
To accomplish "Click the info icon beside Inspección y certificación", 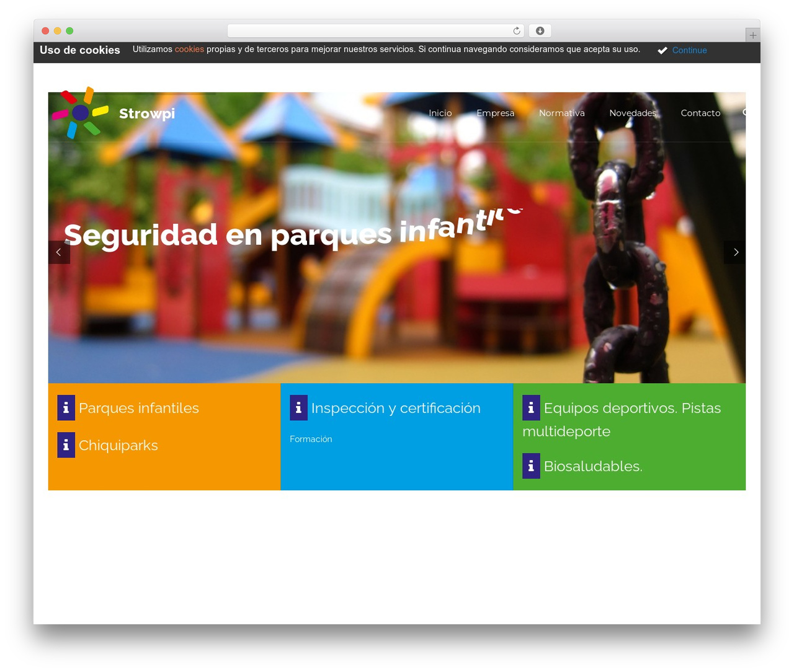I will [298, 408].
